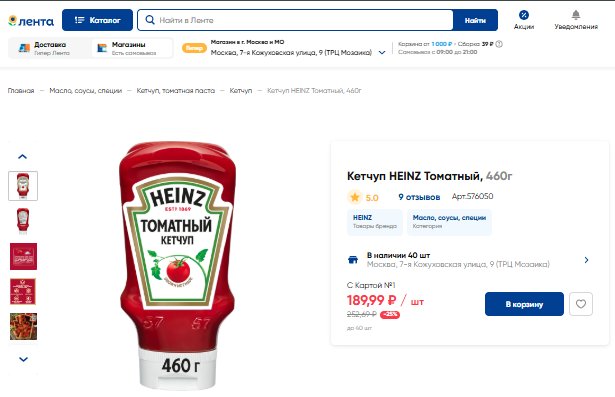Show next thumbnails with down chevron
The width and height of the screenshot is (615, 397).
point(23,359)
